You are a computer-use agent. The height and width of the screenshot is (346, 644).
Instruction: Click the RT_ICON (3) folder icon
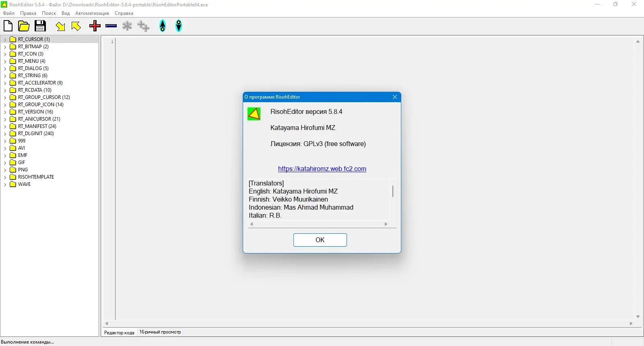13,54
